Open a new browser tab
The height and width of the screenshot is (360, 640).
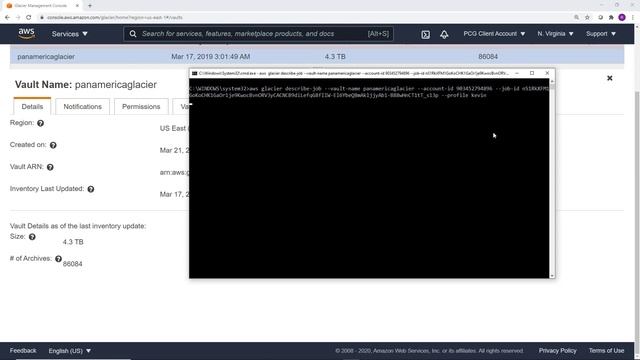point(90,6)
